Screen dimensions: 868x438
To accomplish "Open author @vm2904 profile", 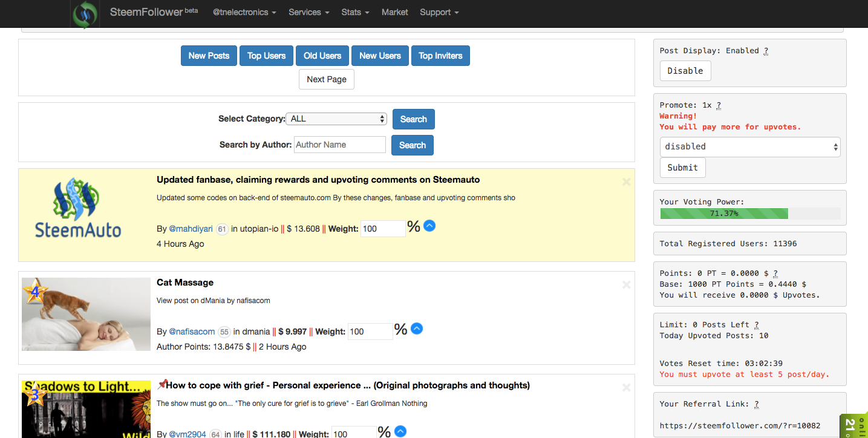I will click(188, 434).
